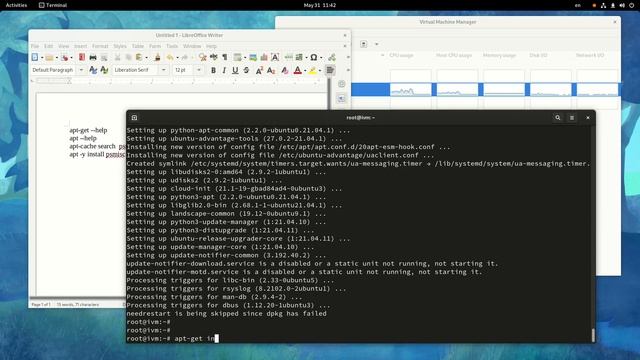Toggle Formatting Marks pilcrow icon
Screen dimensions: 640x360
(x=224, y=58)
